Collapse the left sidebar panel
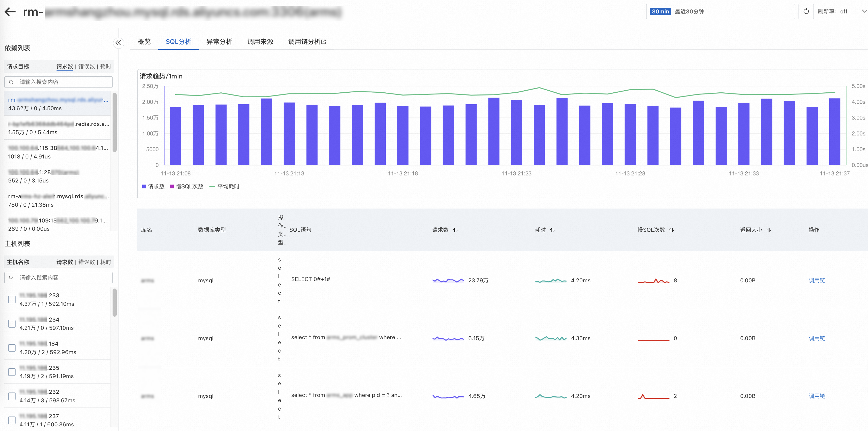 point(118,43)
